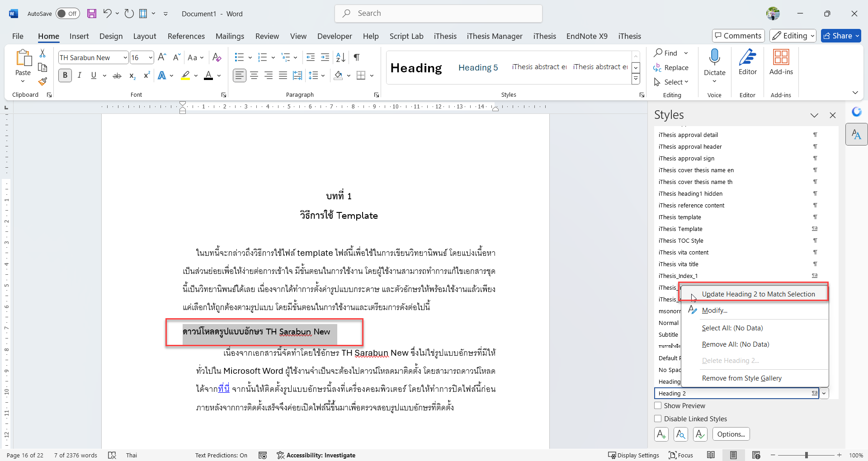This screenshot has height=461, width=868.
Task: Justify the paragraph text
Action: pos(283,75)
